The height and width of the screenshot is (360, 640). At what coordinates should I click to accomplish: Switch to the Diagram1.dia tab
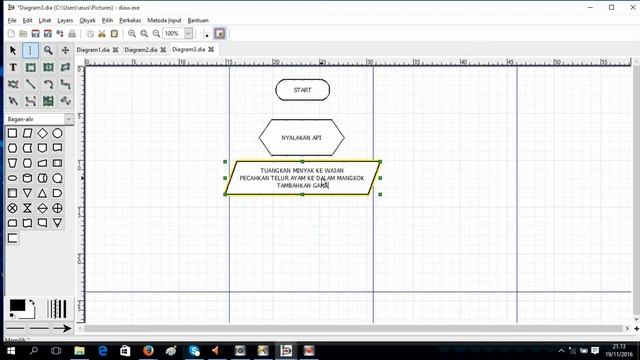coord(93,49)
